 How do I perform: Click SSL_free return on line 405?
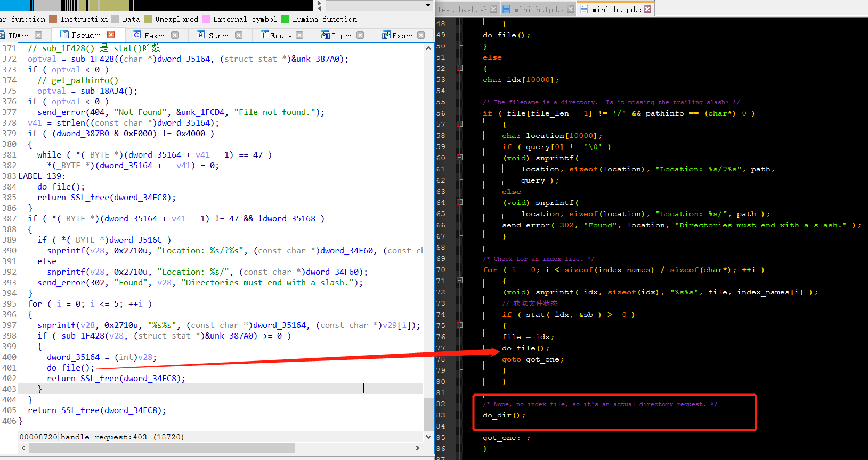coord(97,410)
